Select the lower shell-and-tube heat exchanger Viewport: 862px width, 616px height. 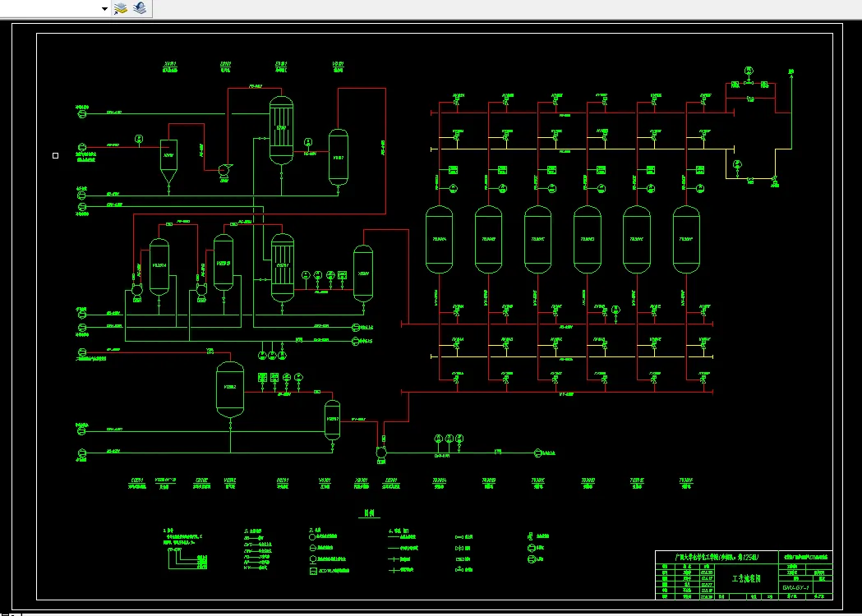(x=283, y=268)
